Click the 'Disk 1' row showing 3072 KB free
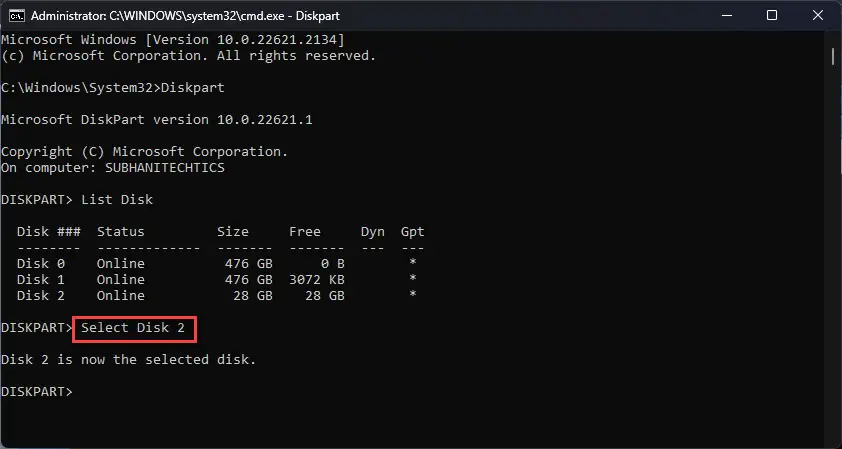Screen dimensions: 842x449 pos(217,280)
